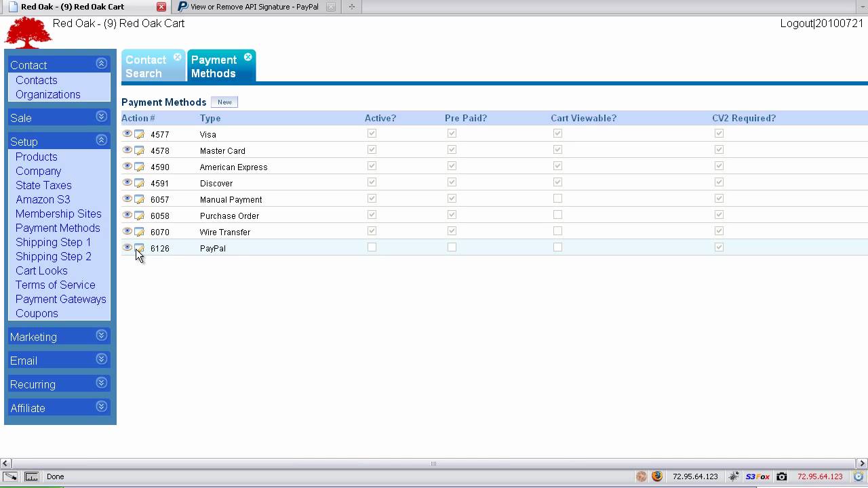Expand the Sale sidebar section

point(102,117)
